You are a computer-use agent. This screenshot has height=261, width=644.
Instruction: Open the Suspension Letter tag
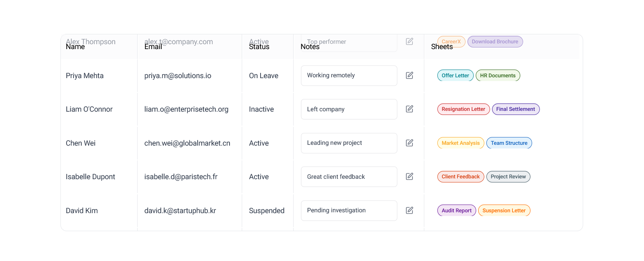coord(504,210)
